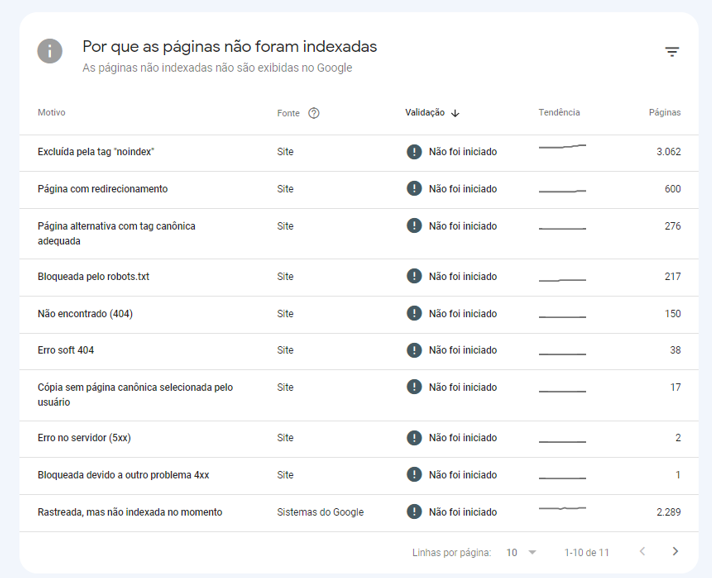Open the 'Erro soft 404' row

66,351
